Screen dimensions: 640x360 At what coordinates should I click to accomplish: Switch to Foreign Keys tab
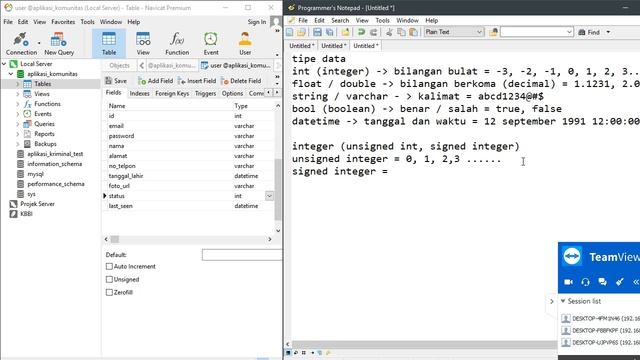tap(172, 93)
